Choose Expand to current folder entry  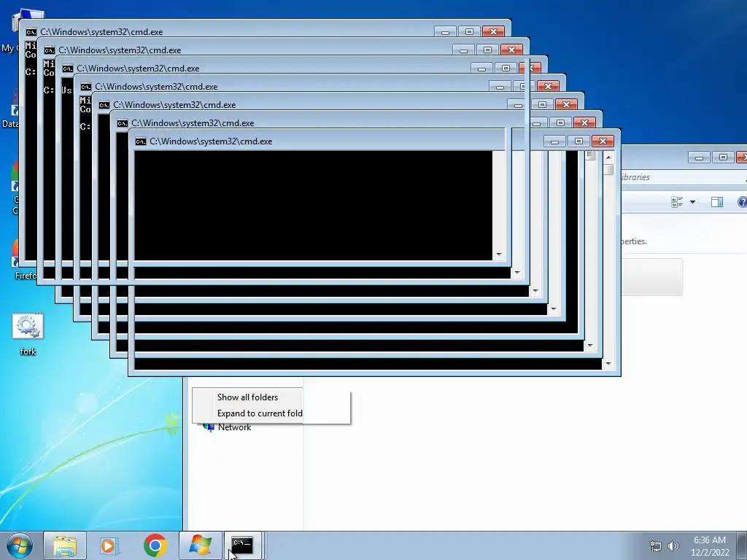click(x=260, y=413)
